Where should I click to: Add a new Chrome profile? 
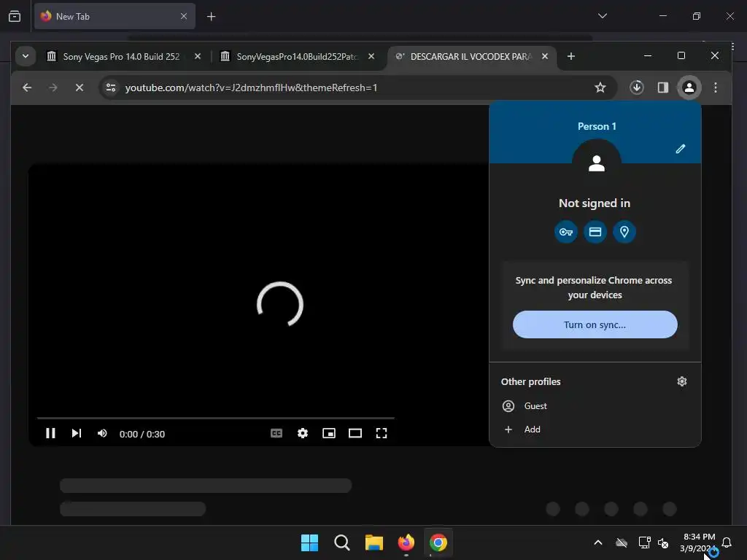[x=595, y=429]
